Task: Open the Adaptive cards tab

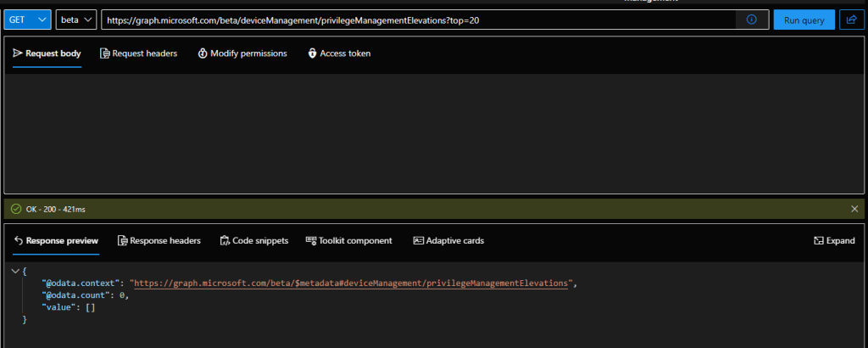Action: (448, 241)
